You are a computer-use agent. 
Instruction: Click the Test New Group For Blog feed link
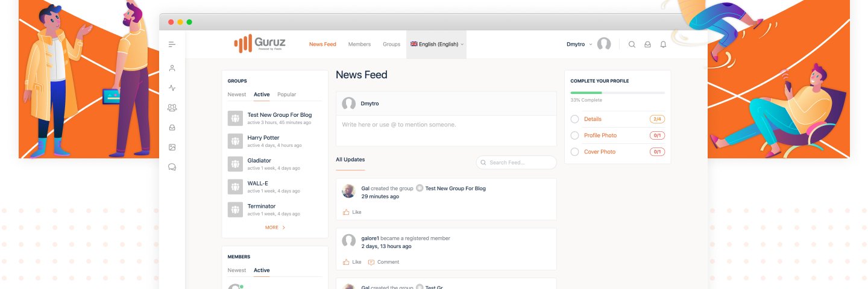point(455,188)
